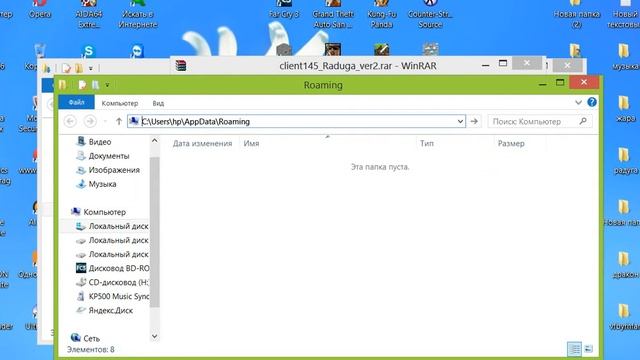Open Kung-Fu Panda desktop shortcut
Image resolution: width=640 pixels, height=360 pixels.
(382, 14)
